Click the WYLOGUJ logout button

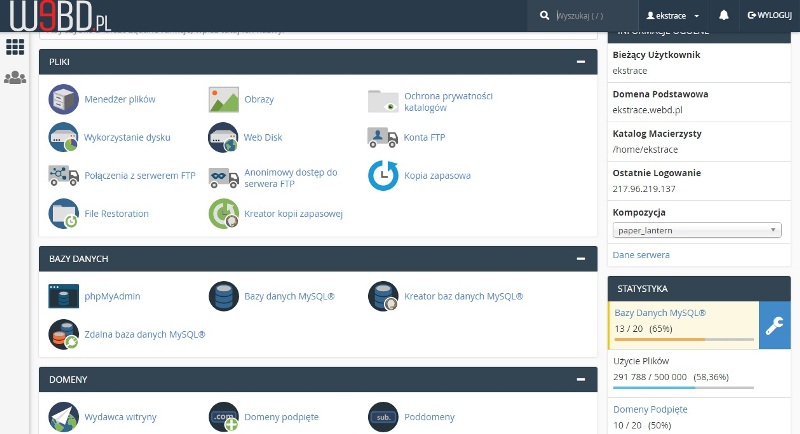pos(769,15)
